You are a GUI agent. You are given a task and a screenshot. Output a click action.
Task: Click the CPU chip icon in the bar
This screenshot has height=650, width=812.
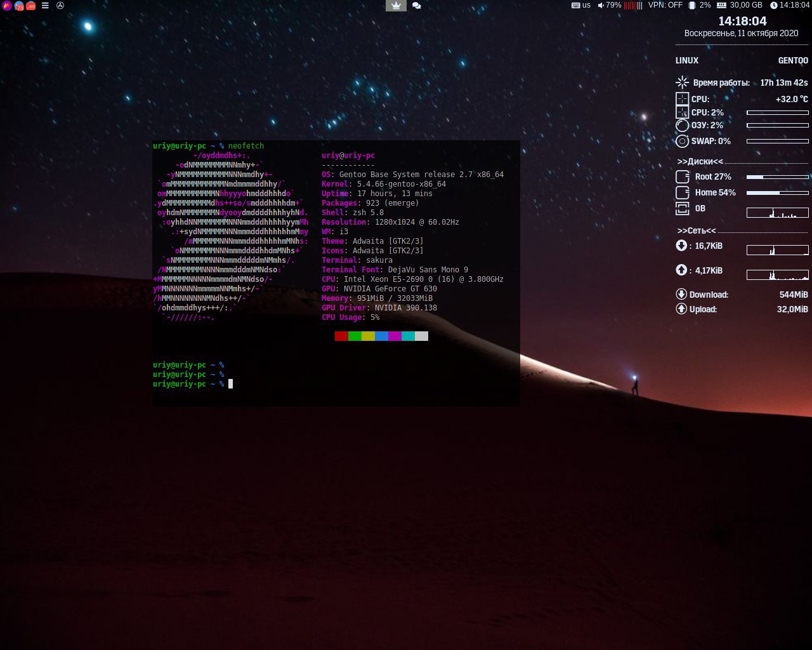tap(692, 5)
